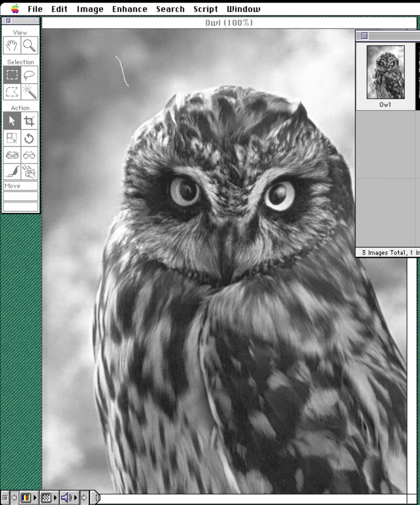The height and width of the screenshot is (505, 420).
Task: Select the red-eye glasses tool
Action: pos(12,155)
